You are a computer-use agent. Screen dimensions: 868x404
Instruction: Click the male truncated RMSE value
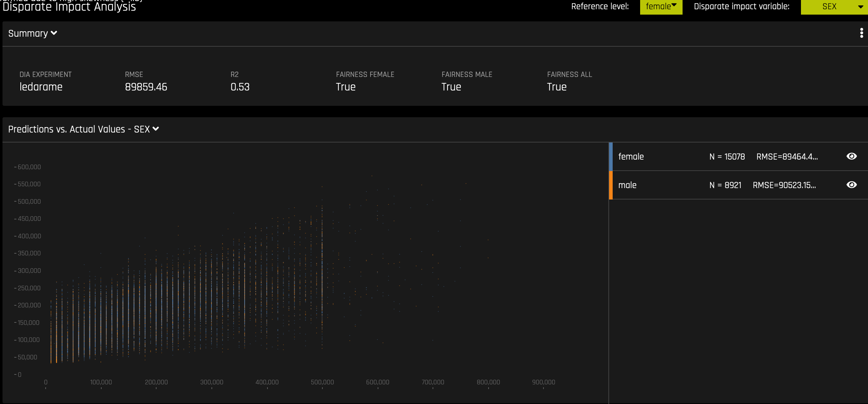click(784, 185)
